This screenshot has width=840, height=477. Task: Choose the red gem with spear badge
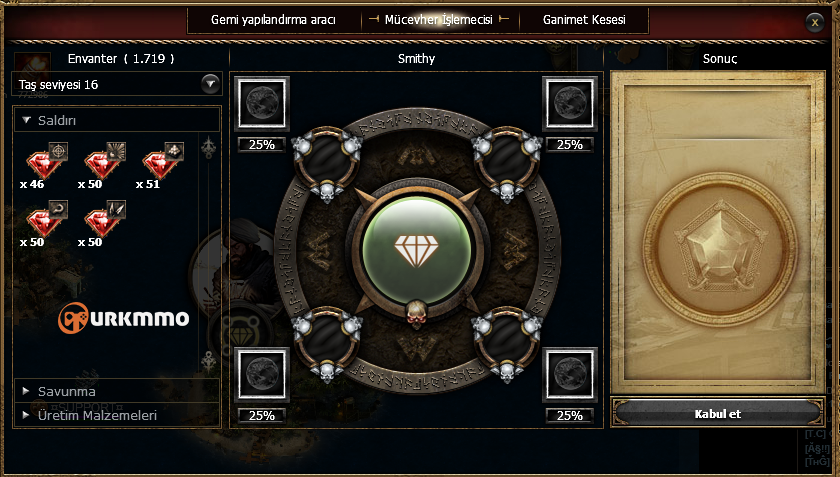coord(104,219)
